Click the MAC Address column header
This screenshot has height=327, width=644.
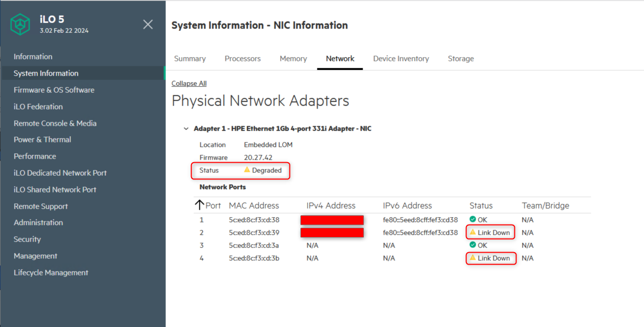254,205
